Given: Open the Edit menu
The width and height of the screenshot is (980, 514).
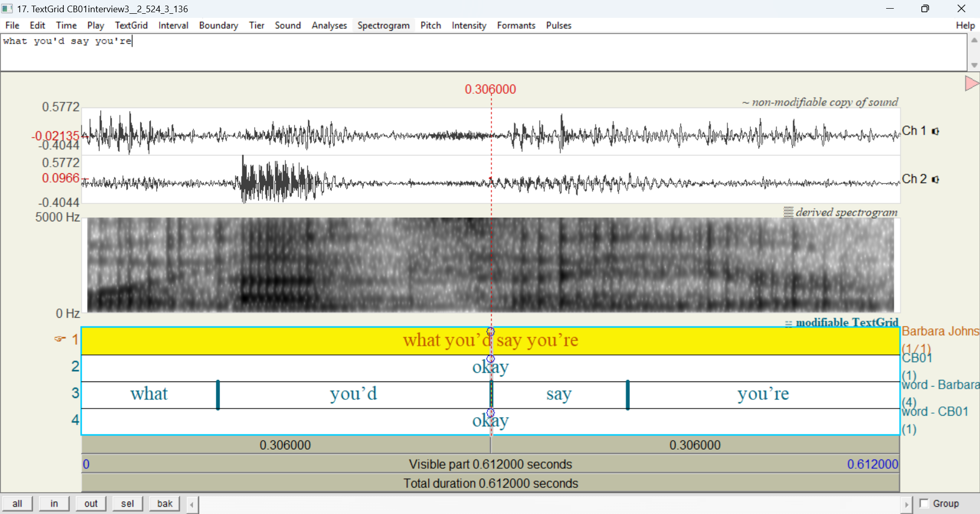Looking at the screenshot, I should pos(37,25).
